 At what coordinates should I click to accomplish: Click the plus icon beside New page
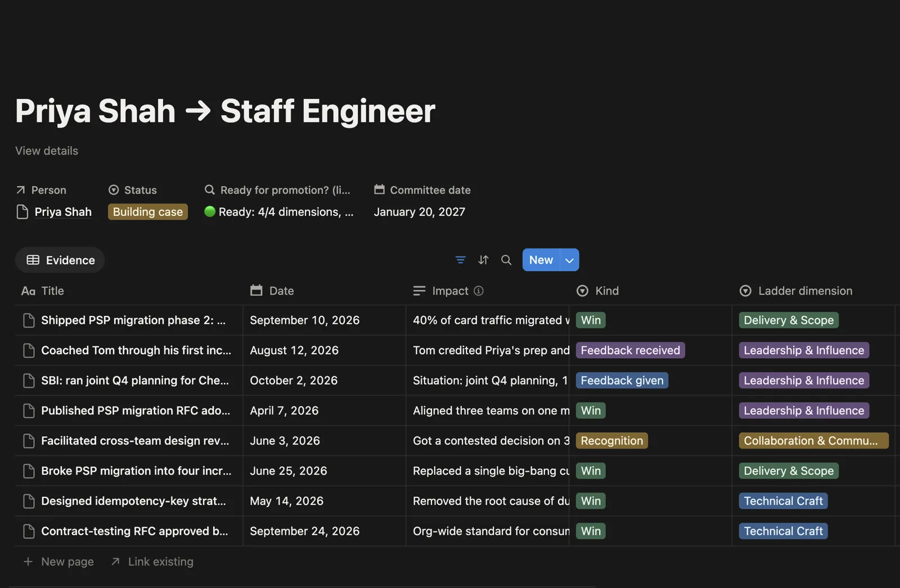[28, 562]
